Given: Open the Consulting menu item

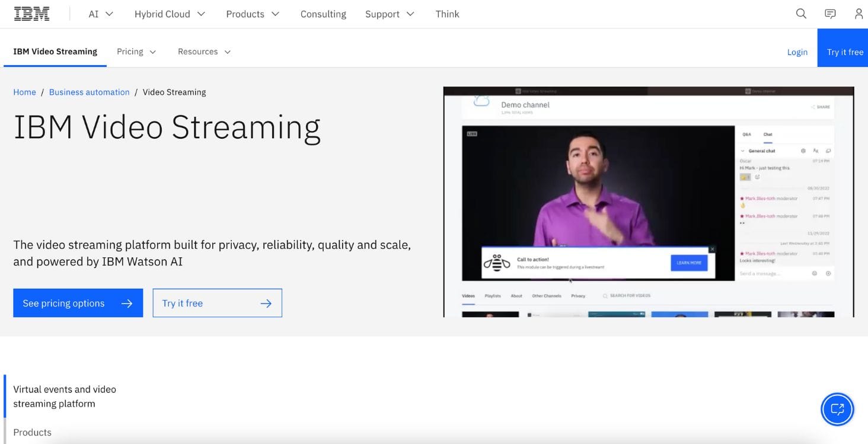Looking at the screenshot, I should 323,14.
